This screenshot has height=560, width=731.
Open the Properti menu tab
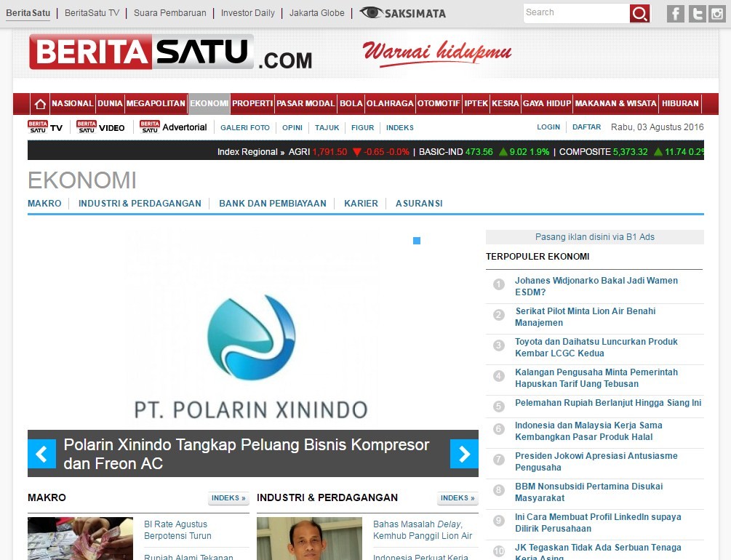tap(252, 104)
